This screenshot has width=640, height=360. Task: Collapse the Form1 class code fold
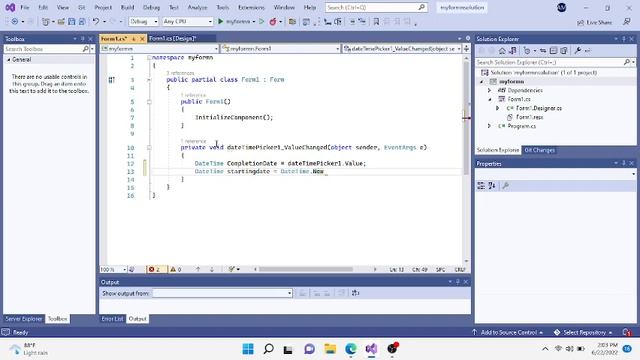point(149,80)
